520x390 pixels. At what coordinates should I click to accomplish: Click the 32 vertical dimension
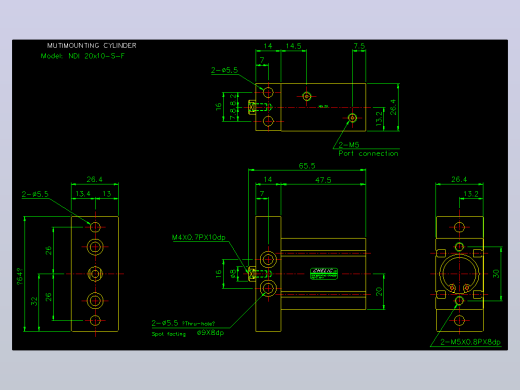click(x=34, y=301)
